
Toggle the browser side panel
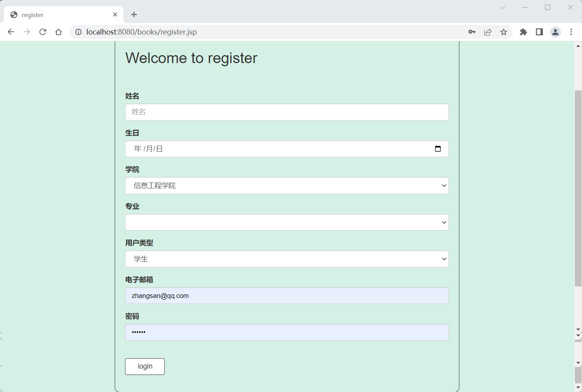coord(540,32)
